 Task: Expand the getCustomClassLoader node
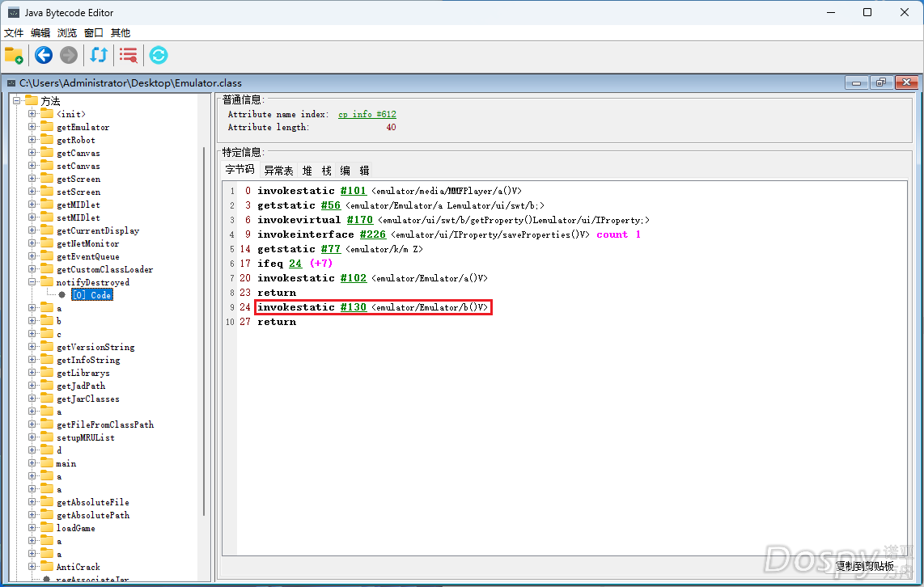click(32, 269)
